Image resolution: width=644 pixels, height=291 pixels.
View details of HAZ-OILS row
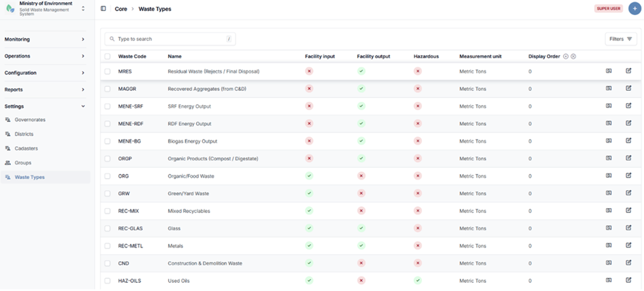(608, 280)
